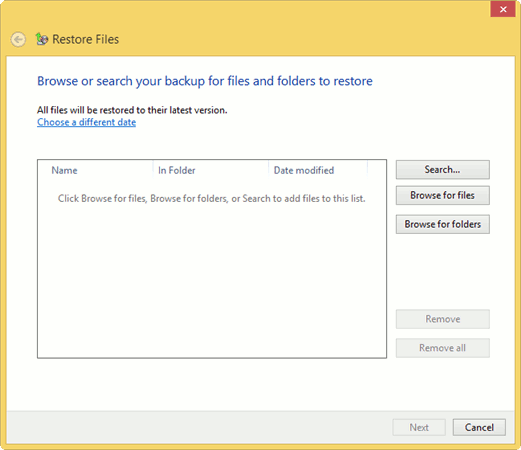Sort list by In Folder column

(x=211, y=170)
